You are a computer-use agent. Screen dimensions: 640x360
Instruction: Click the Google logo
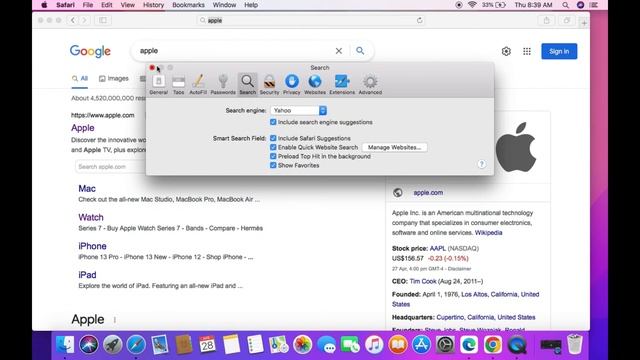(x=90, y=51)
